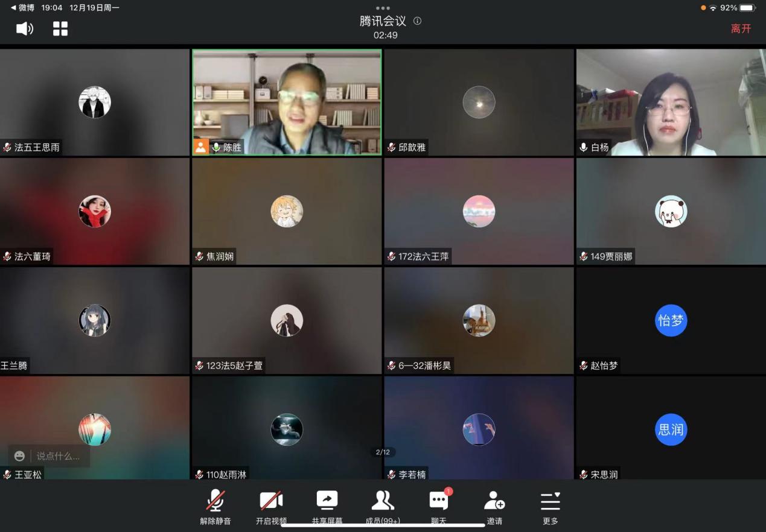
Task: Select 白杨's video tile
Action: [671, 102]
